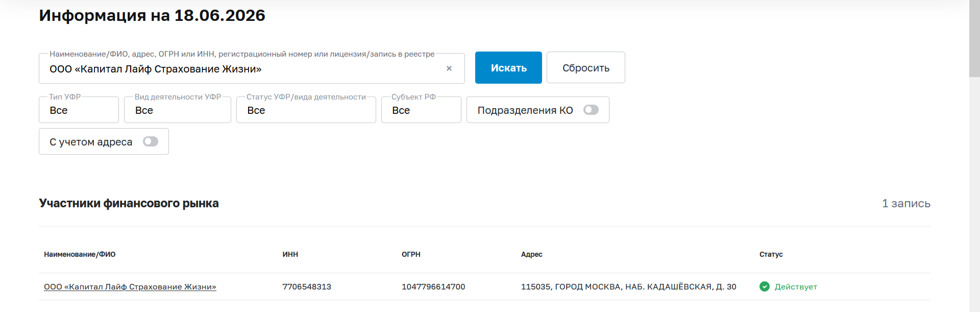Click the Сбросить reset button
The height and width of the screenshot is (312, 980).
coord(586,67)
